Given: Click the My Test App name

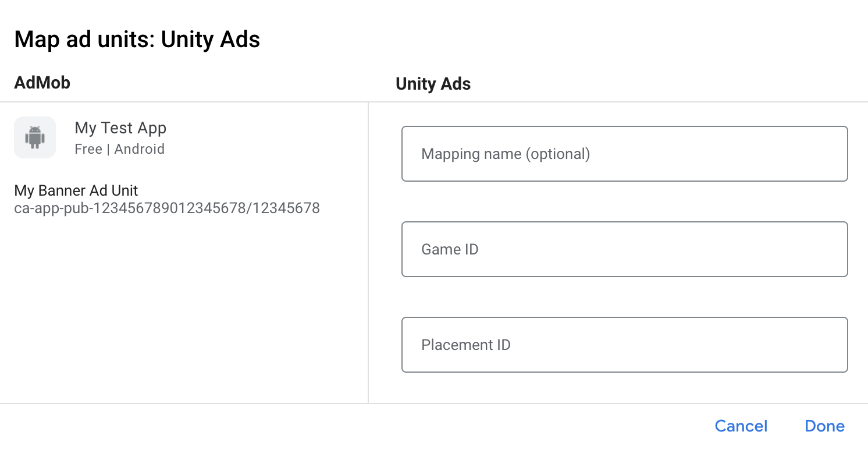Looking at the screenshot, I should pos(120,128).
